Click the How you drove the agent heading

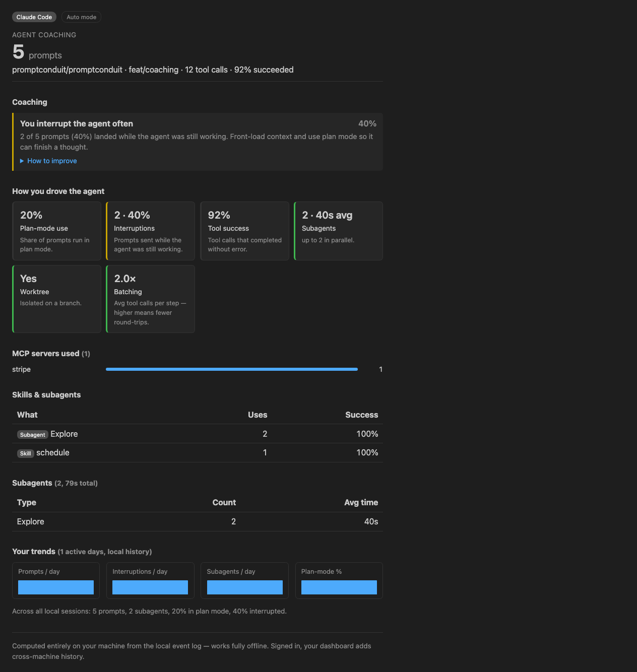point(58,191)
